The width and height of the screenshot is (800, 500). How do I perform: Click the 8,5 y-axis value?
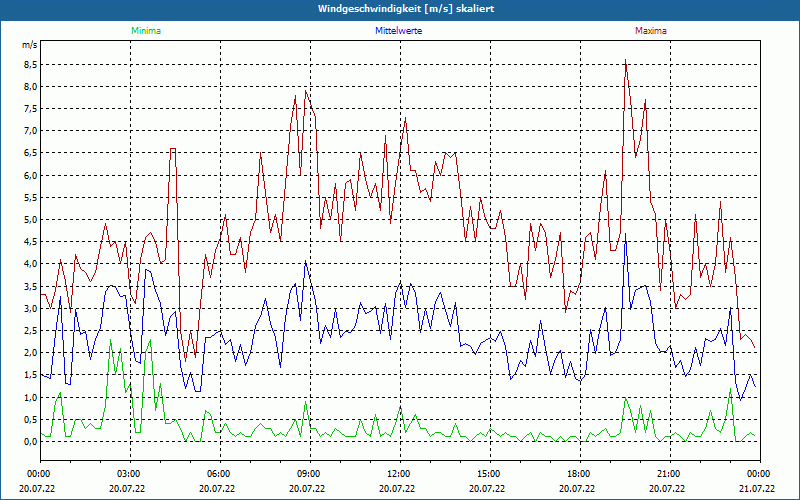click(30, 64)
